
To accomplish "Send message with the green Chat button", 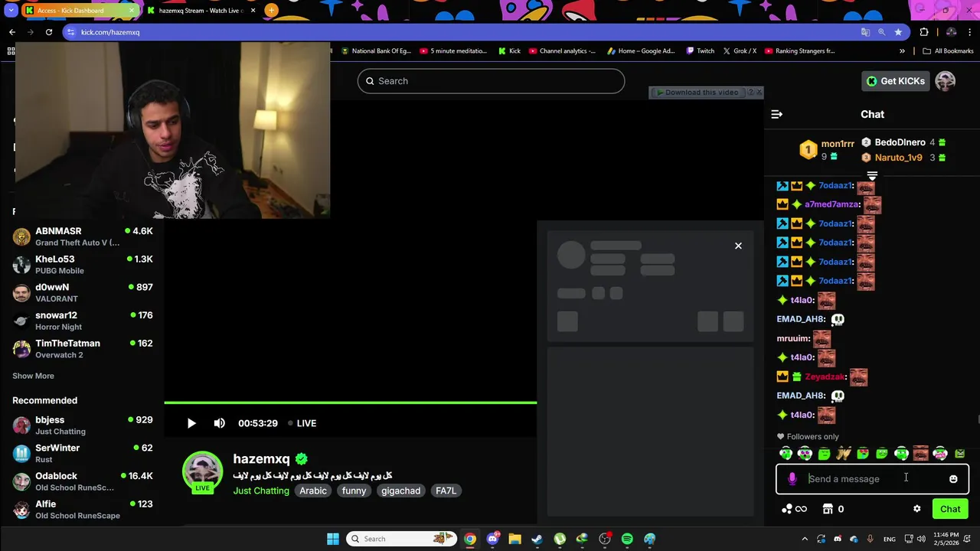I will [x=950, y=509].
